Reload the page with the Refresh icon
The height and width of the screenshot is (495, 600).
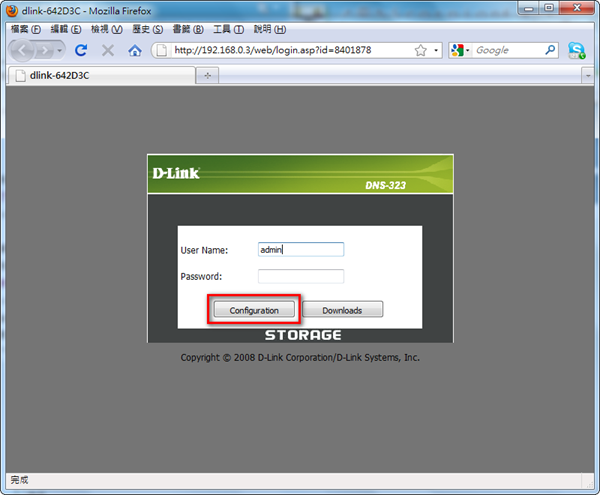[81, 50]
